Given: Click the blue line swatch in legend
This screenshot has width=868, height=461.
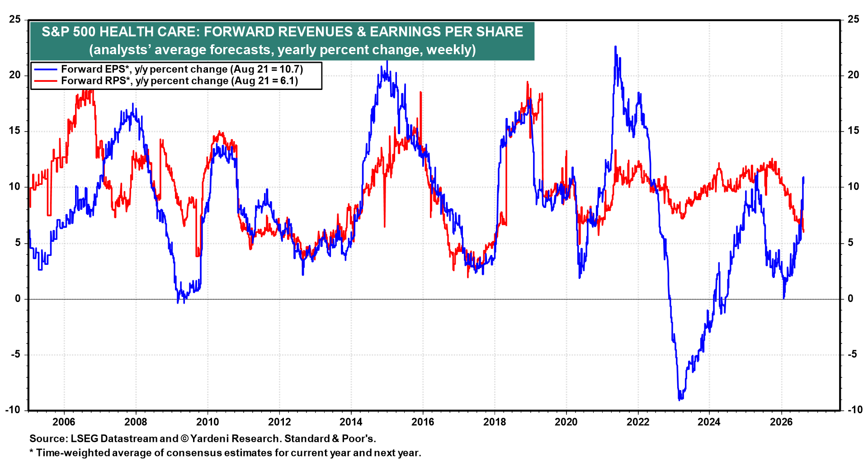Looking at the screenshot, I should [46, 69].
